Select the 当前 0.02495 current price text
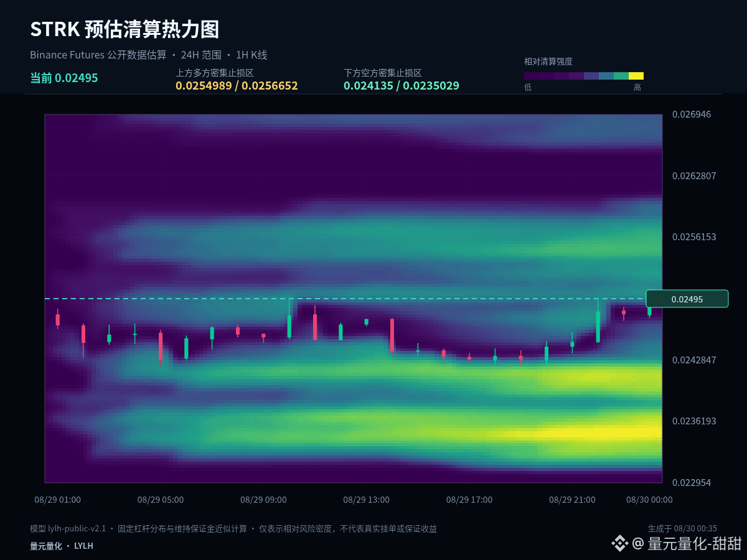747x560 pixels. click(64, 78)
